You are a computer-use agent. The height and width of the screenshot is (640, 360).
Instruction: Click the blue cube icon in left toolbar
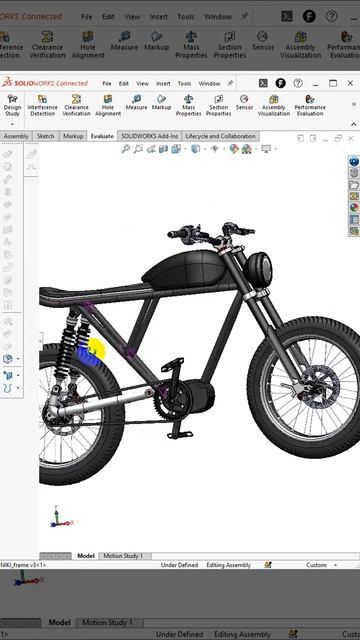(x=7, y=359)
